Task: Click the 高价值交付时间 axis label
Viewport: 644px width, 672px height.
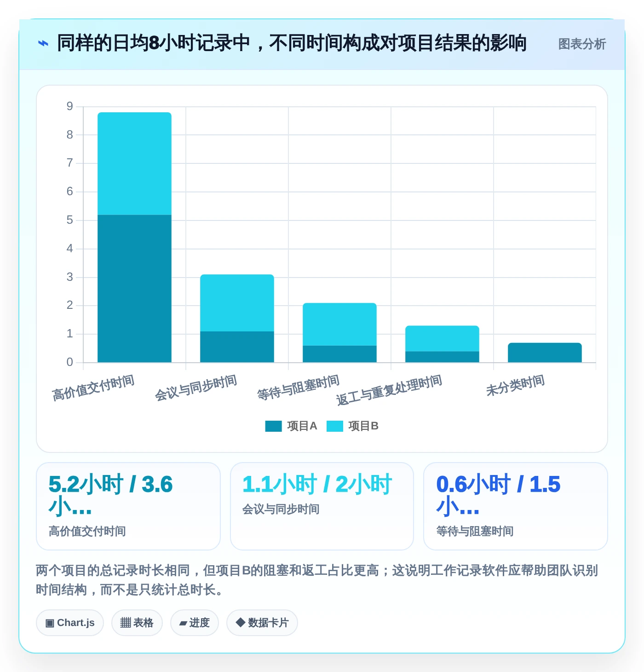Action: (93, 388)
